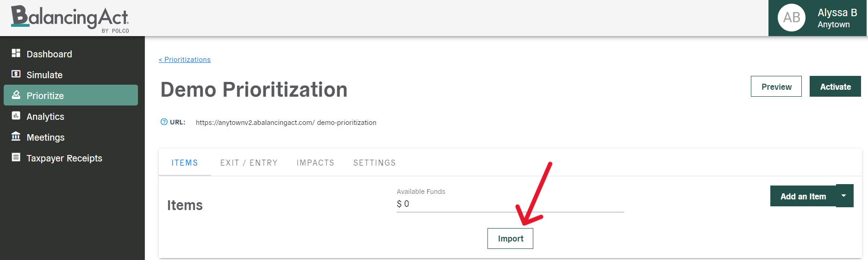The height and width of the screenshot is (260, 868).
Task: Go to Analytics in the sidebar
Action: click(x=71, y=116)
